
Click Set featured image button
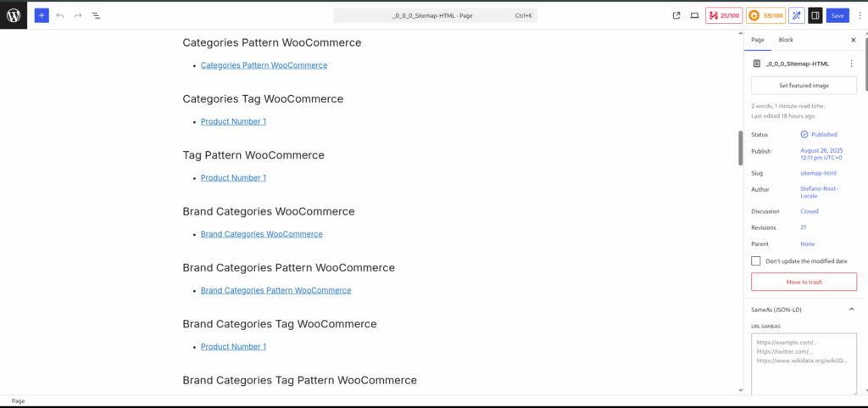point(804,86)
